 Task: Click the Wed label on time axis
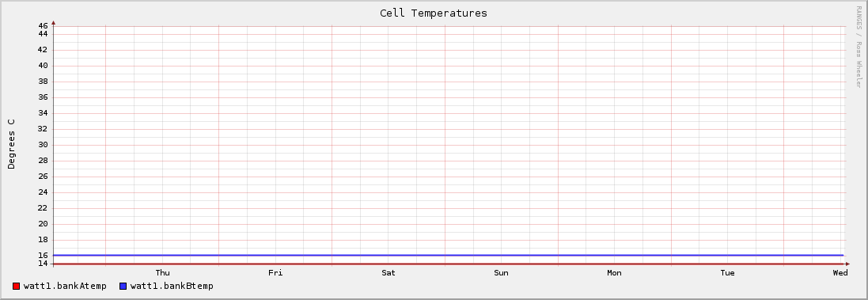(840, 273)
